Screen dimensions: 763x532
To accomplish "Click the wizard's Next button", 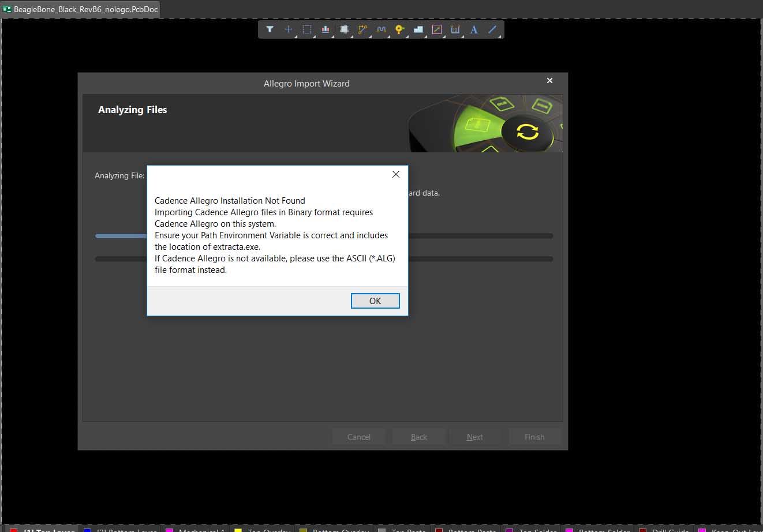I will [x=475, y=437].
